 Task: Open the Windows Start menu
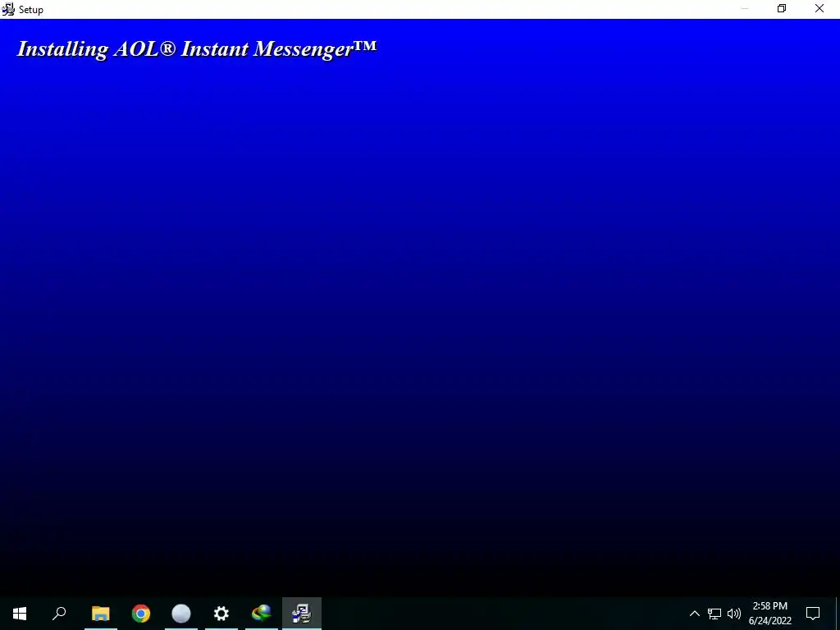tap(20, 614)
